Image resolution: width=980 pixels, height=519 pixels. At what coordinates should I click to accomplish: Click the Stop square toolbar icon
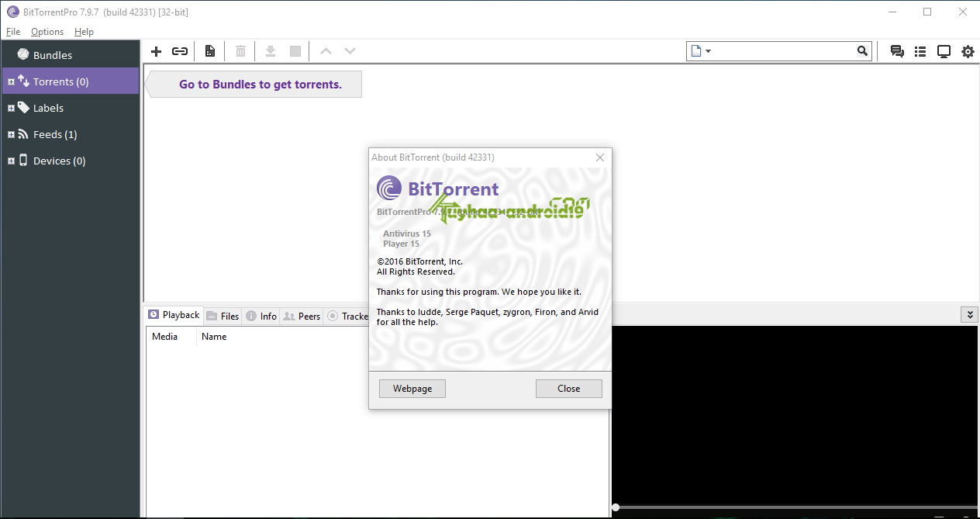[x=295, y=51]
